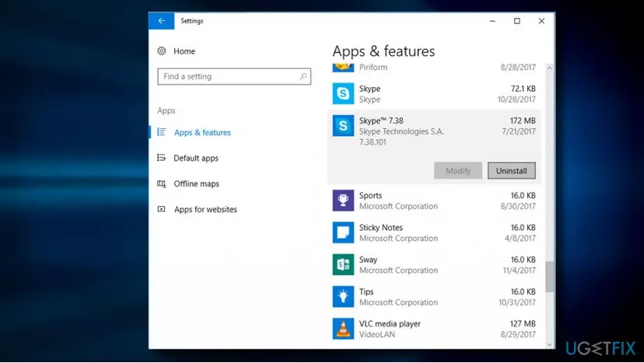Click the VLC media player cone icon

tap(343, 329)
